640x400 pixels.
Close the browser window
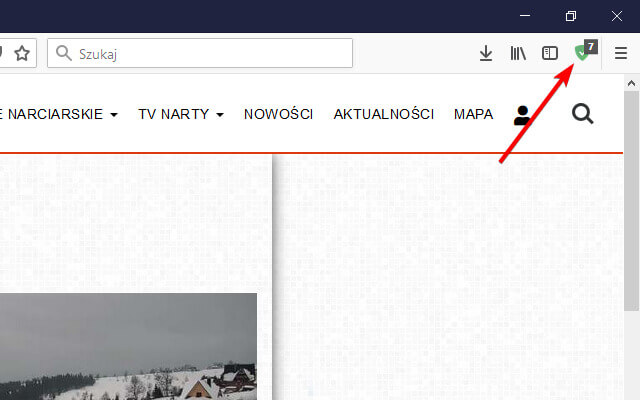coord(617,16)
